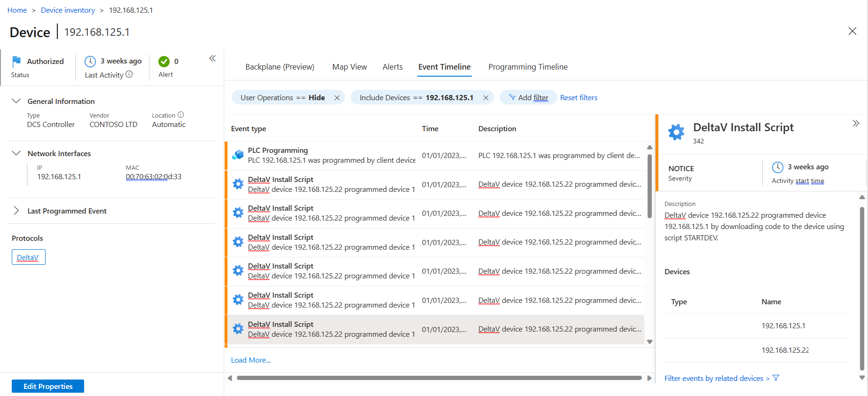Click the Edit Properties button
Screen dimensions: 868x396
[48, 386]
